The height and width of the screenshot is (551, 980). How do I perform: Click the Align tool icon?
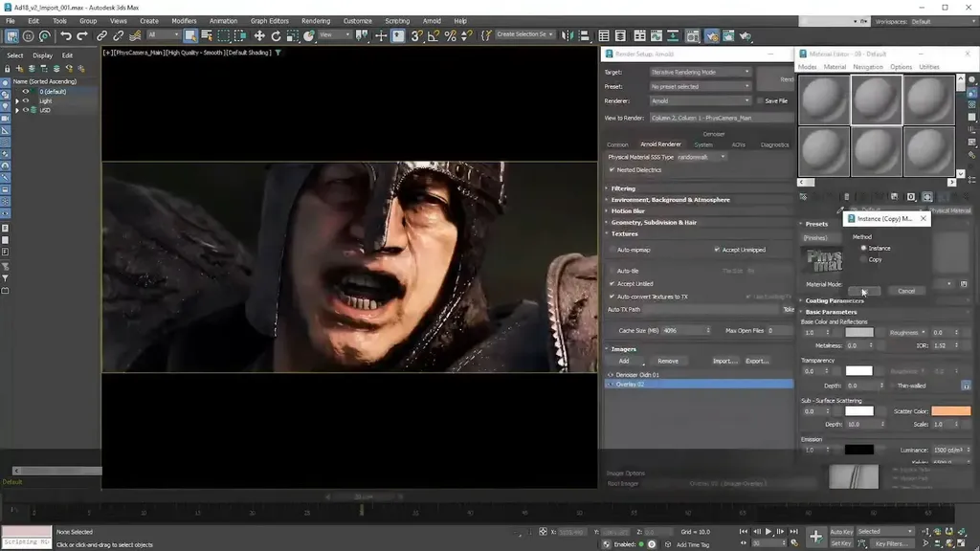coord(584,36)
